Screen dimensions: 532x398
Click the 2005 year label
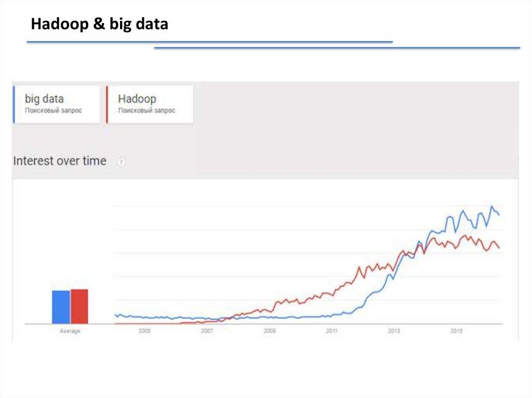click(x=144, y=331)
